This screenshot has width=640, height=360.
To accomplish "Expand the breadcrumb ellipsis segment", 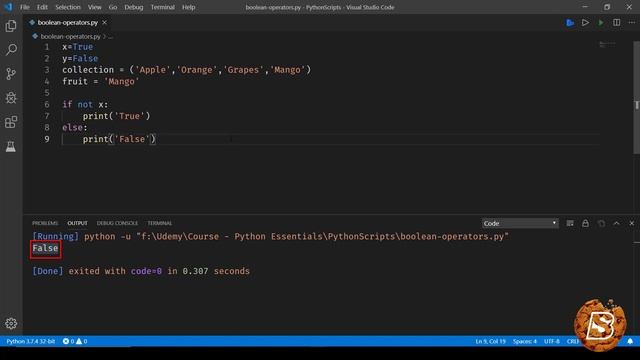I will click(x=110, y=36).
